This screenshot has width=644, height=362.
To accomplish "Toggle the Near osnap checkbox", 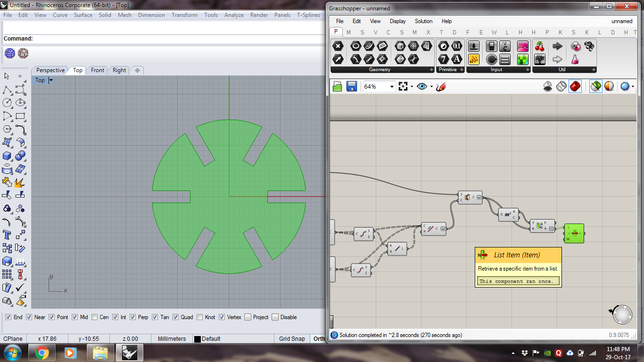I will click(29, 317).
